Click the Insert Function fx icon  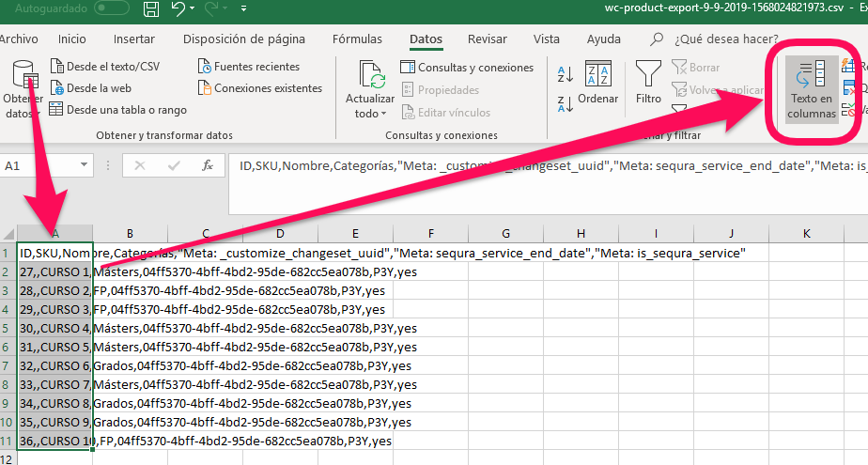click(208, 165)
